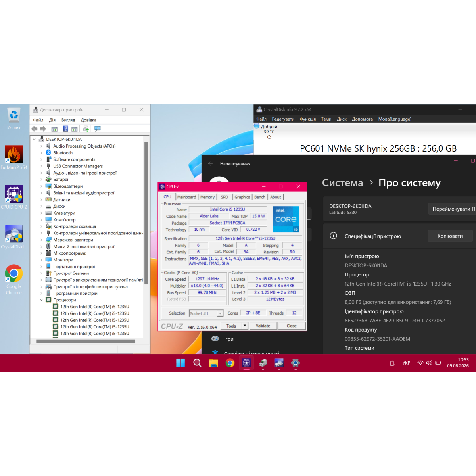This screenshot has height=476, width=476.
Task: Click Device Manager vertical scrollbar
Action: coord(146,213)
